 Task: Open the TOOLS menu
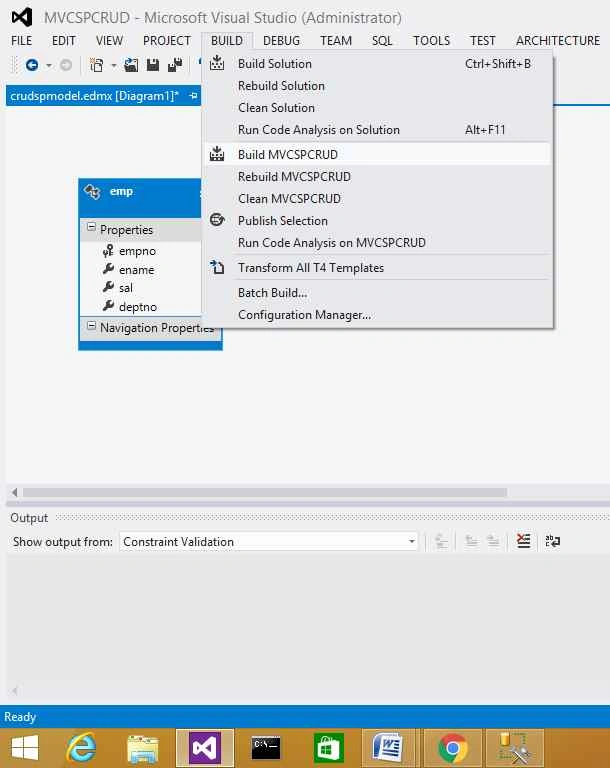431,41
